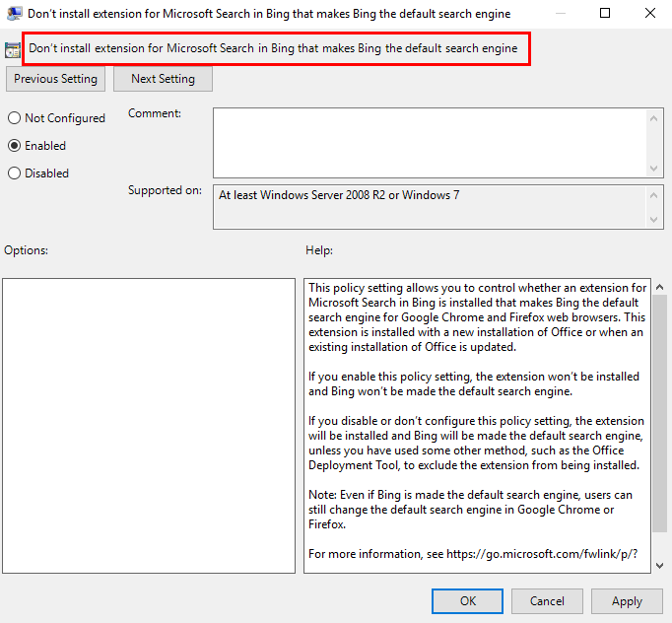This screenshot has width=672, height=623.
Task: Click the Help pane scroll down arrow
Action: pos(660,566)
